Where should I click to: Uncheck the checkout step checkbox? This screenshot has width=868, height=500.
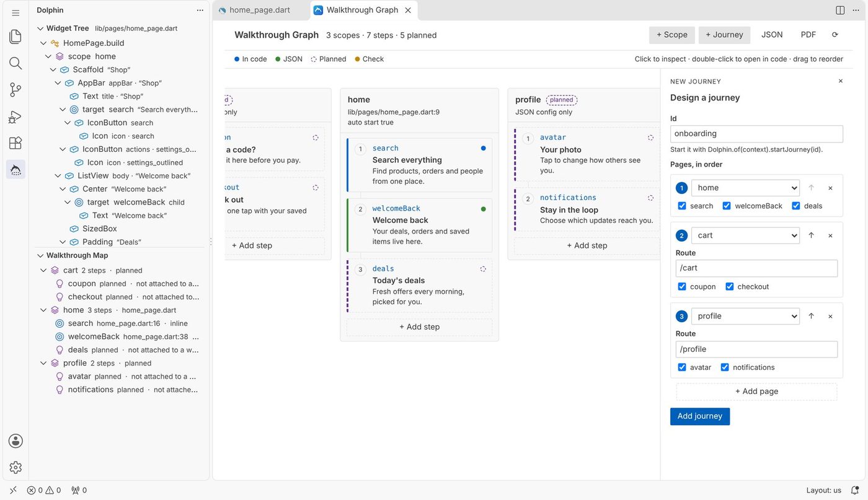tap(730, 286)
